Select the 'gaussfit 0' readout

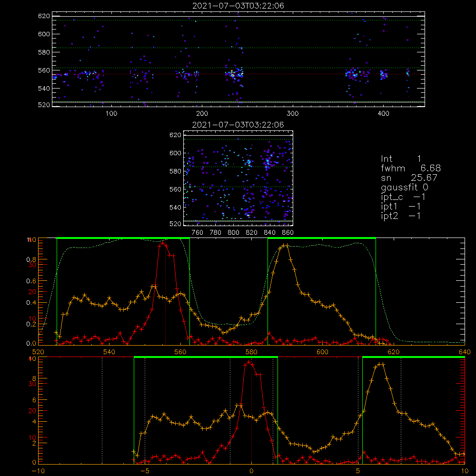405,187
